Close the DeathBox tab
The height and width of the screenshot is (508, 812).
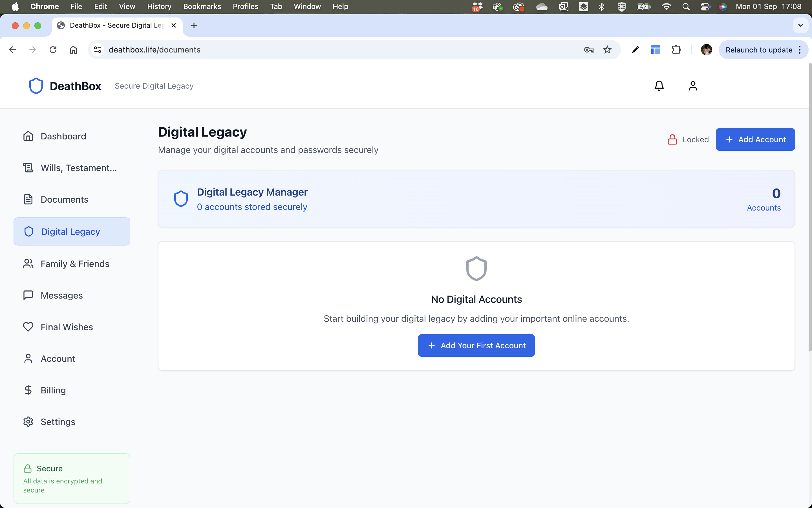(173, 25)
